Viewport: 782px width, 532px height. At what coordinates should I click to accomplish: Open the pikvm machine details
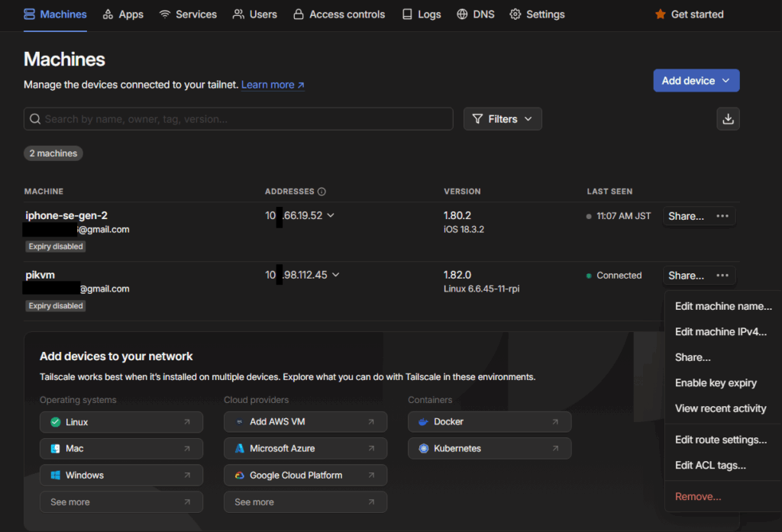pyautogui.click(x=40, y=275)
